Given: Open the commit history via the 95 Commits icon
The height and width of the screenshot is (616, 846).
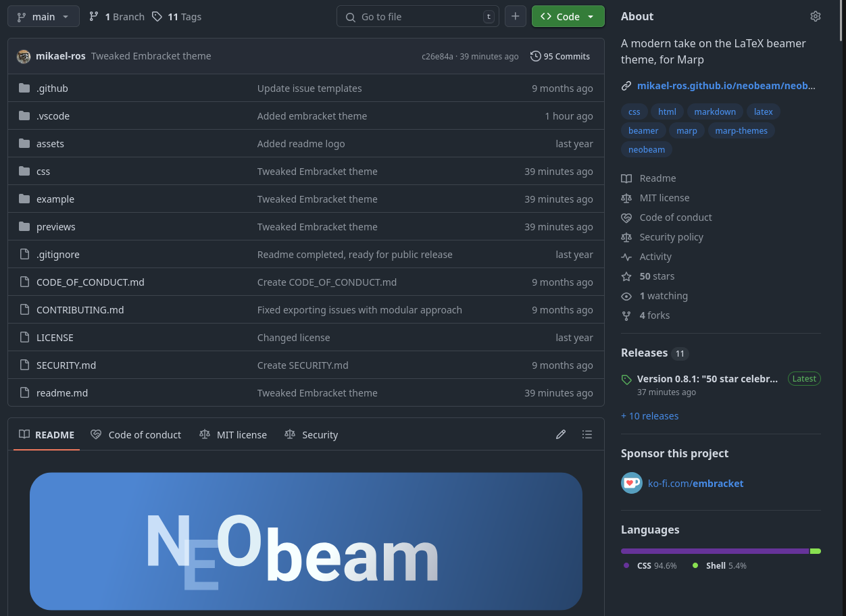Looking at the screenshot, I should 535,56.
